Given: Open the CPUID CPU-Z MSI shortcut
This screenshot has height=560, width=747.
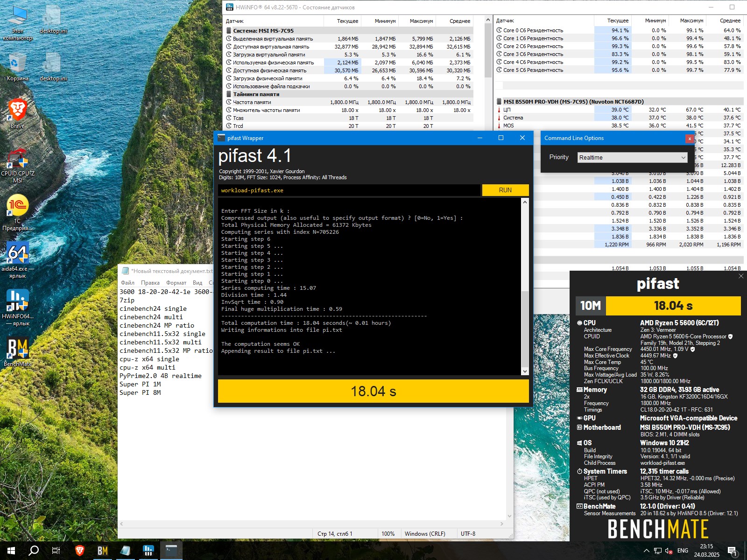Looking at the screenshot, I should pos(18,166).
